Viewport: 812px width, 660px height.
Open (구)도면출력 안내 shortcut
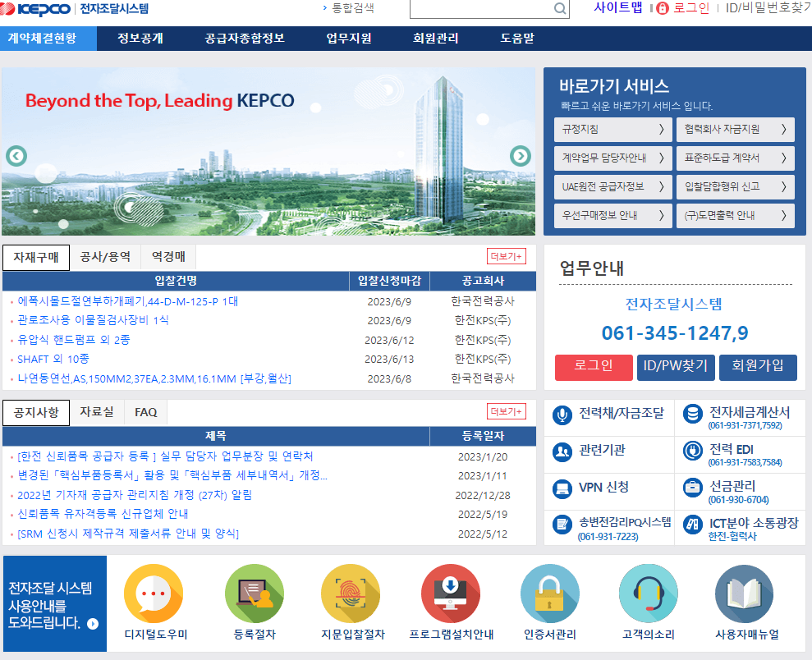735,215
